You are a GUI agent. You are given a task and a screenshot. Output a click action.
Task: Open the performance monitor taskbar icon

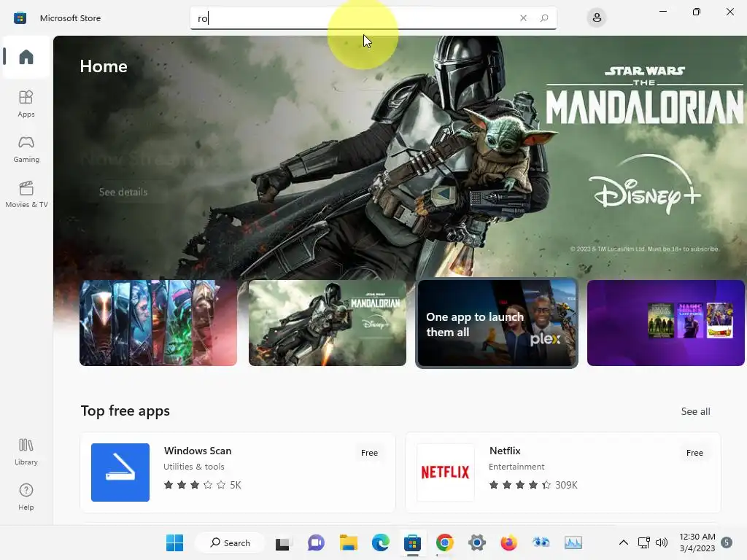click(573, 542)
